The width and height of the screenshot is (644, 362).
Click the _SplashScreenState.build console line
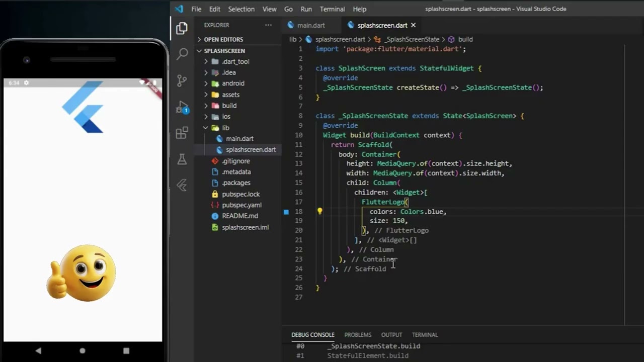[374, 346]
